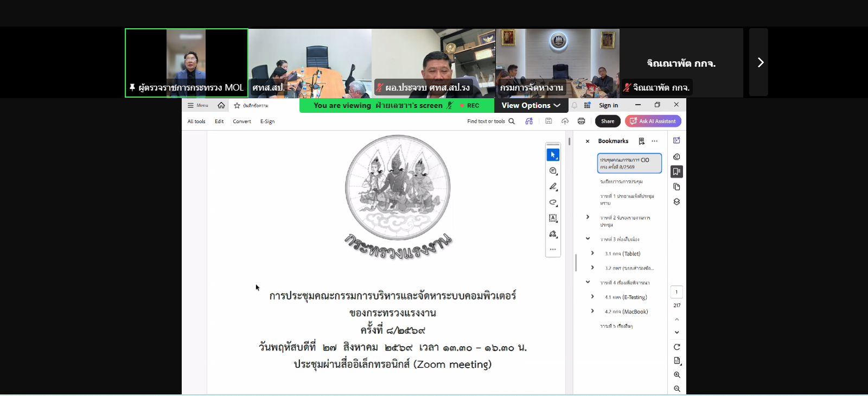Toggle the Bookmarks panel icon
Image resolution: width=868 pixels, height=396 pixels.
click(x=676, y=172)
